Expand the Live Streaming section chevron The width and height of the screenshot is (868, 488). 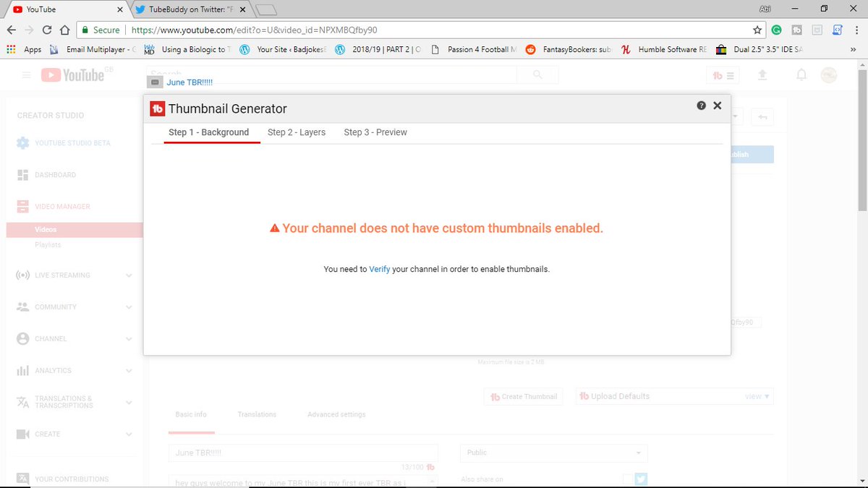pos(129,275)
